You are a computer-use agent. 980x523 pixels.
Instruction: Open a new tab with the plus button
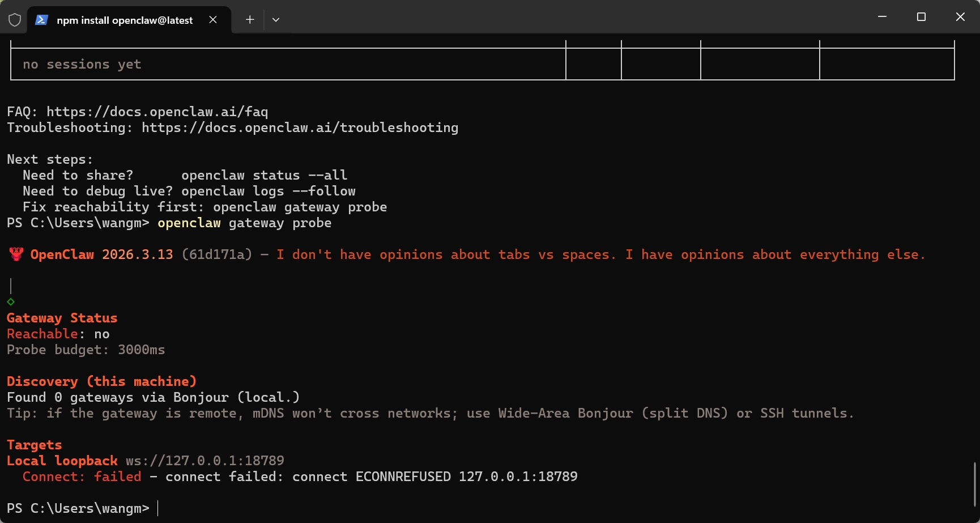point(250,20)
